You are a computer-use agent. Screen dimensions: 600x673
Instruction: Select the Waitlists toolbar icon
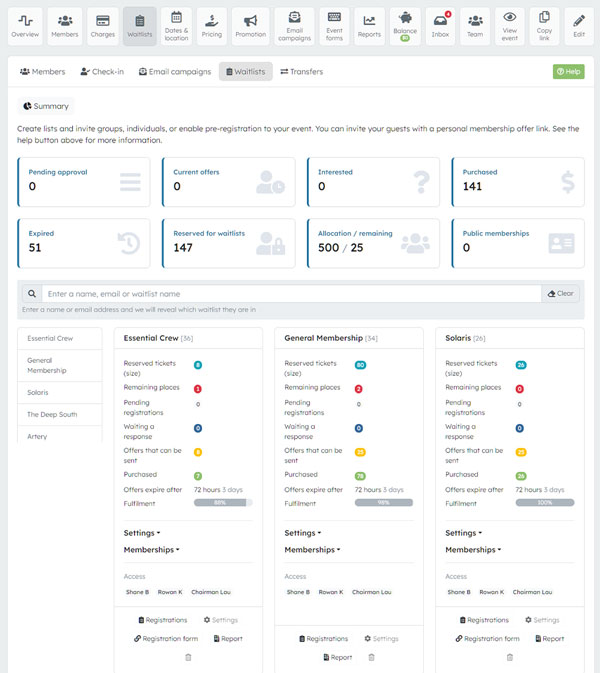pyautogui.click(x=139, y=26)
